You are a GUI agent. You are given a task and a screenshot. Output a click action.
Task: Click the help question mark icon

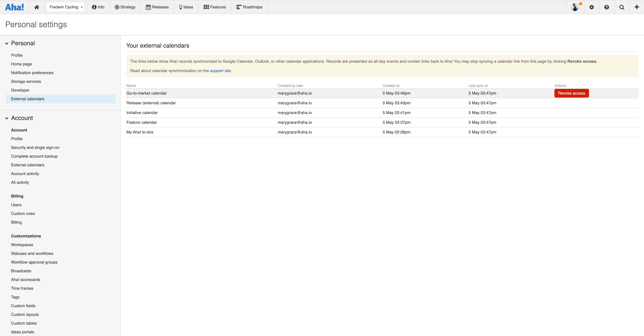(x=607, y=7)
